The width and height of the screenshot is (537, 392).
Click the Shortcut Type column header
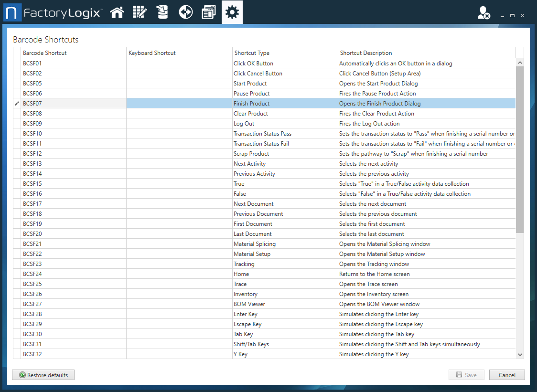[x=253, y=53]
